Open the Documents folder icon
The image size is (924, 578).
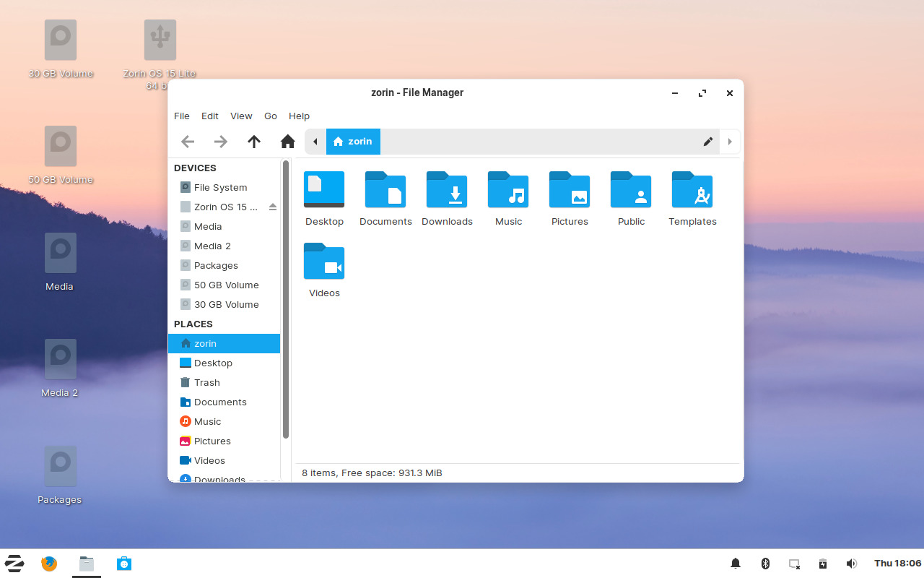coord(385,189)
